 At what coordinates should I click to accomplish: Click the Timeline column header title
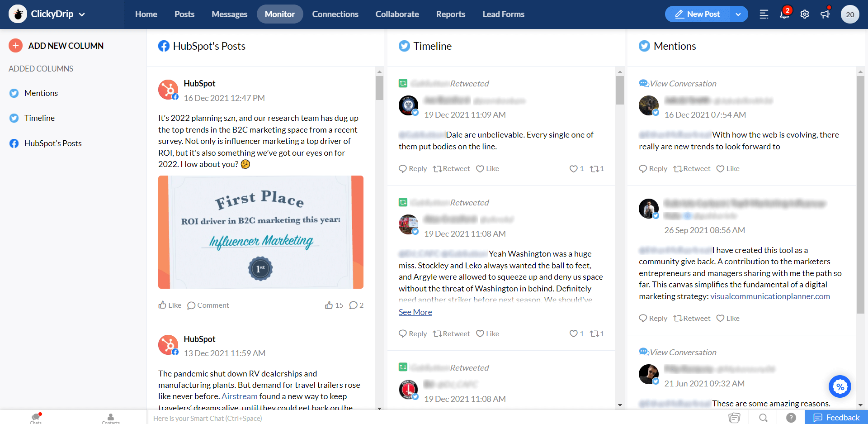coord(432,46)
